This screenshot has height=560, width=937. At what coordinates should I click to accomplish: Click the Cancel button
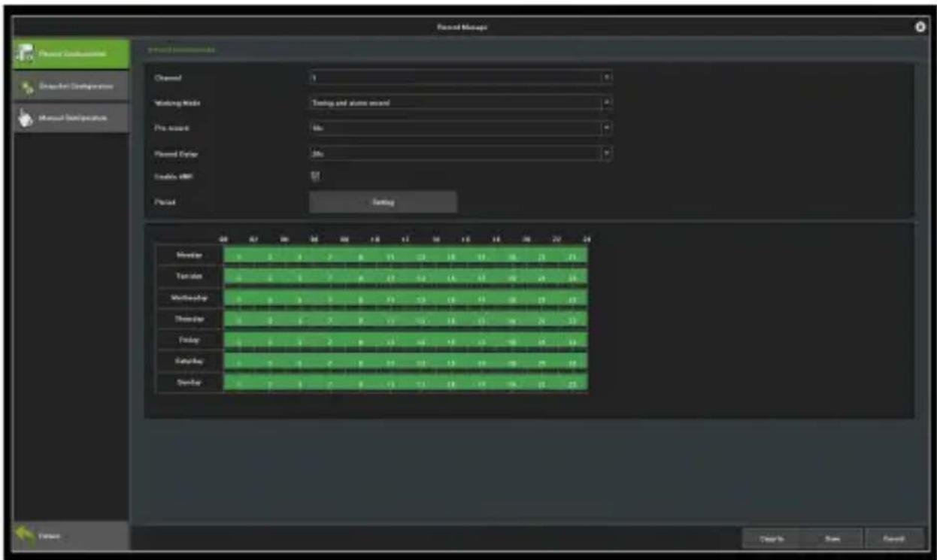893,538
